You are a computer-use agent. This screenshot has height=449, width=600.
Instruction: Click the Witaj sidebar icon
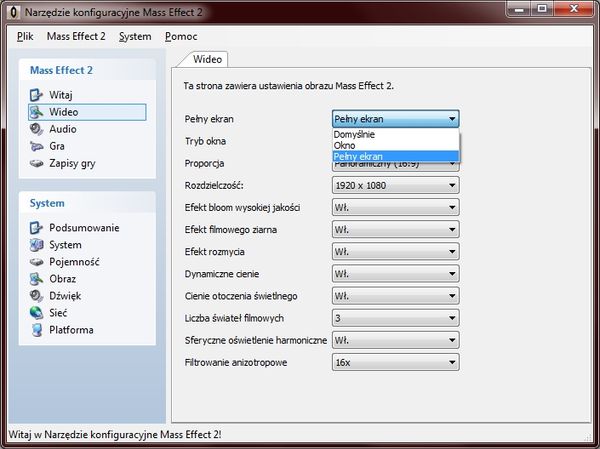point(37,95)
